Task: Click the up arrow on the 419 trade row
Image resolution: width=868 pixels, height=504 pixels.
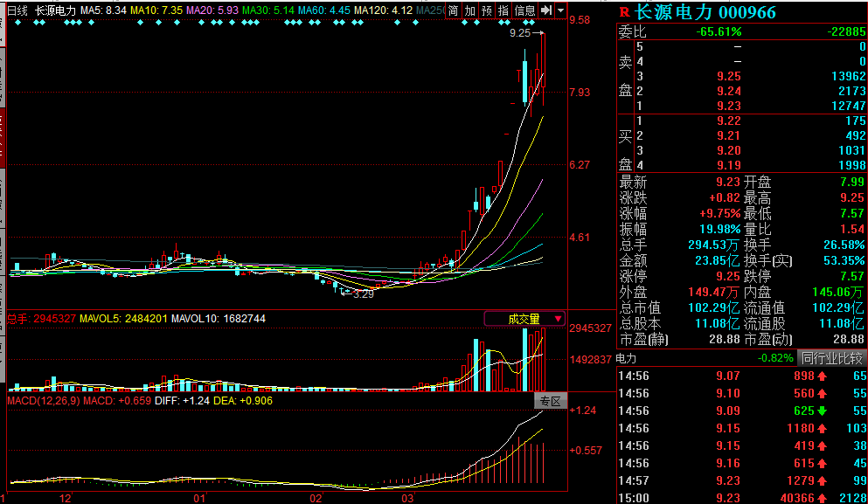Action: [822, 445]
